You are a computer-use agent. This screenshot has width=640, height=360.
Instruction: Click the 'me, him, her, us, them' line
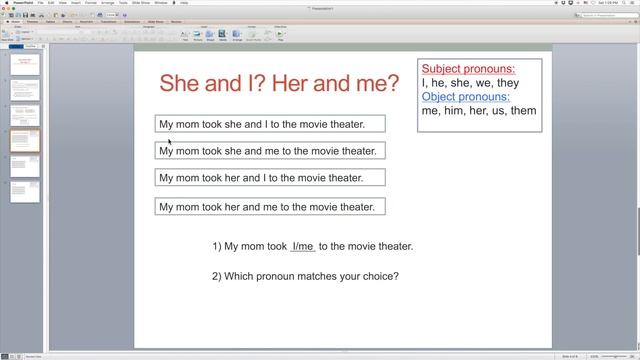pyautogui.click(x=479, y=111)
